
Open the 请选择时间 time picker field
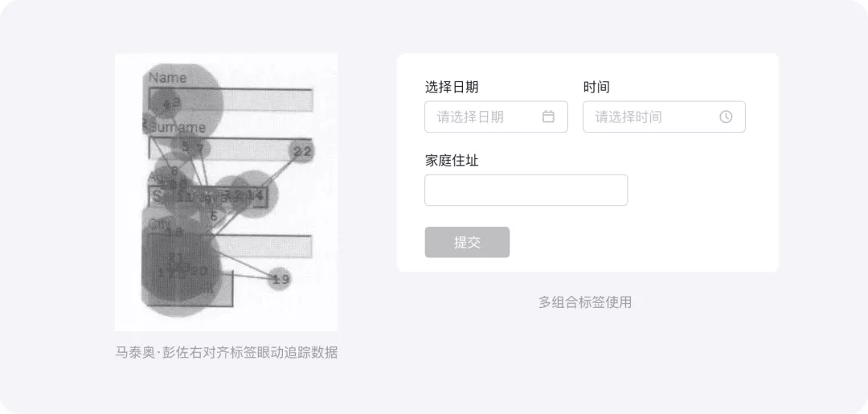664,117
